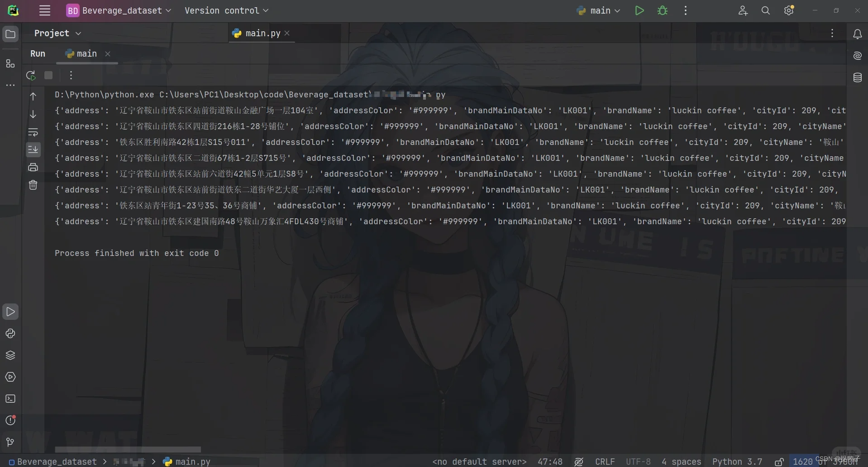
Task: Click the no default server status item
Action: coord(479,462)
